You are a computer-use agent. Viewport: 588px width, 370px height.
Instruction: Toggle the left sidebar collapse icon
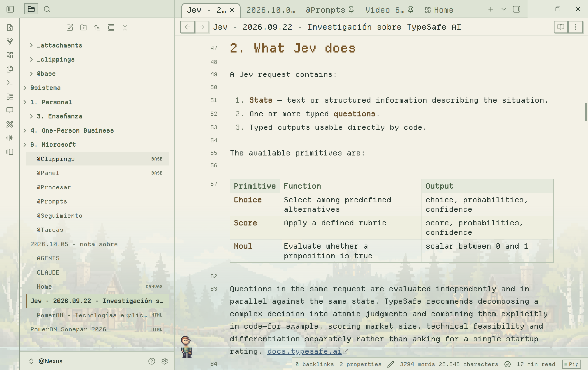click(x=10, y=9)
